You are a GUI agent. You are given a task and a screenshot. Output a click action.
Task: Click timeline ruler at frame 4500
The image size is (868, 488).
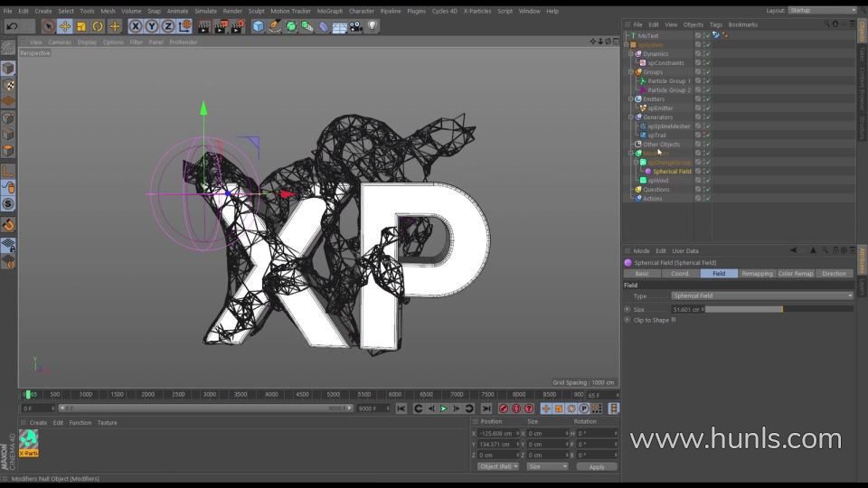pyautogui.click(x=302, y=395)
